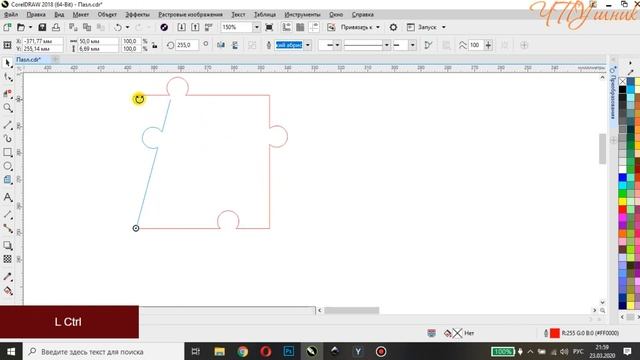
Task: Switch to the Пазл.cdr document tab
Action: [x=28, y=60]
